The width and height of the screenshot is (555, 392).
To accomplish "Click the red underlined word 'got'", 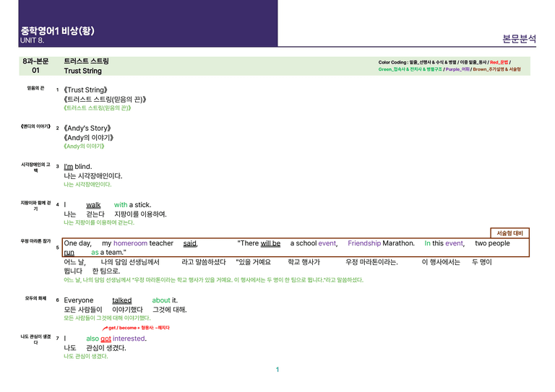I will click(106, 339).
